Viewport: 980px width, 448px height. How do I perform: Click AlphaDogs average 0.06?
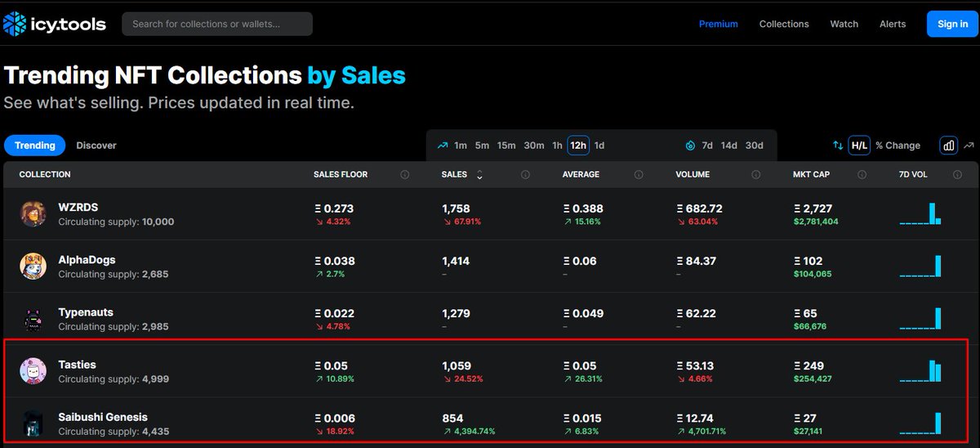579,261
